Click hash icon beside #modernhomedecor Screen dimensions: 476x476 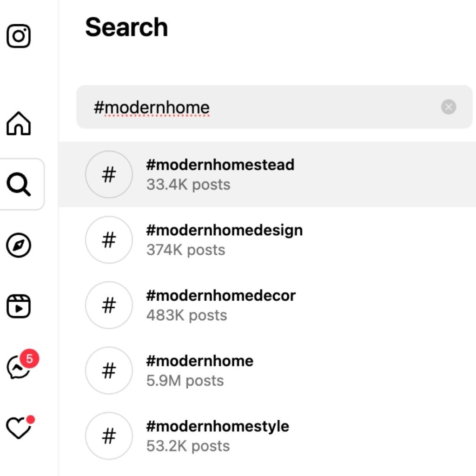(x=109, y=305)
